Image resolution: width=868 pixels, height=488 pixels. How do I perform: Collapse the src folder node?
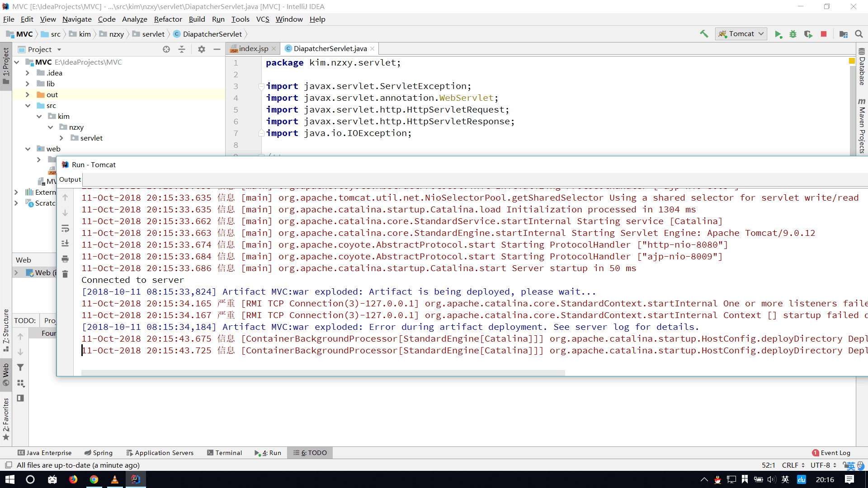pos(28,106)
